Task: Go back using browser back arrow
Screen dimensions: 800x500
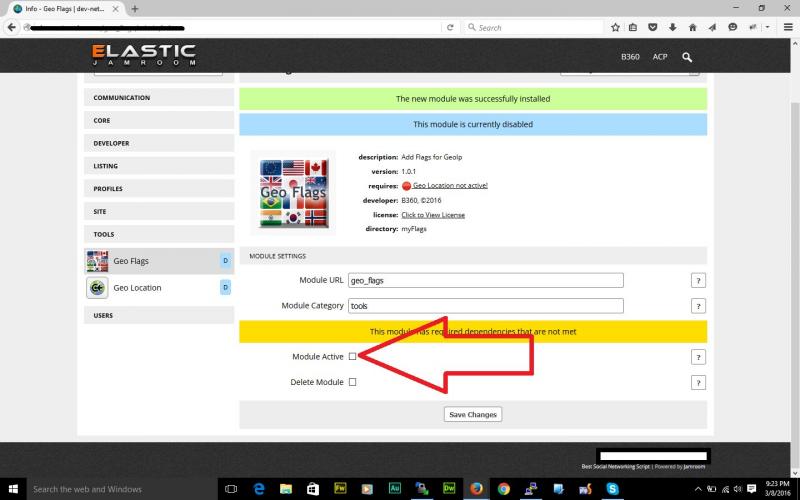Action: tap(12, 27)
